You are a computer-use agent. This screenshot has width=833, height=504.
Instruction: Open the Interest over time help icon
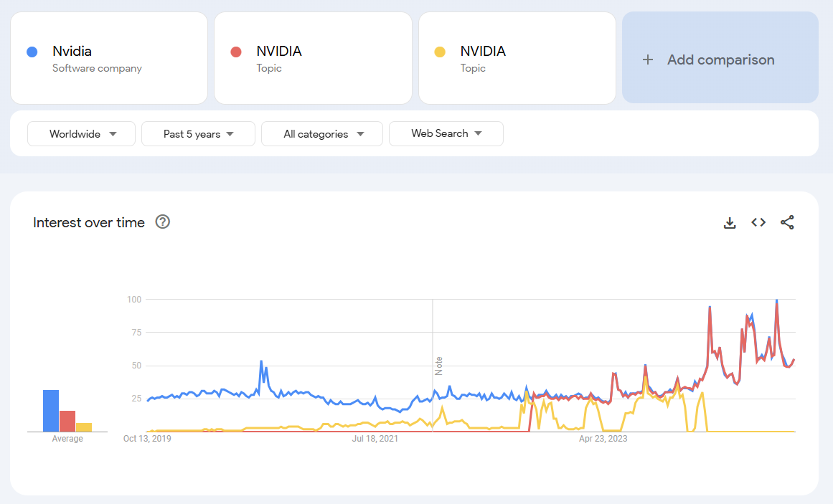(x=163, y=222)
